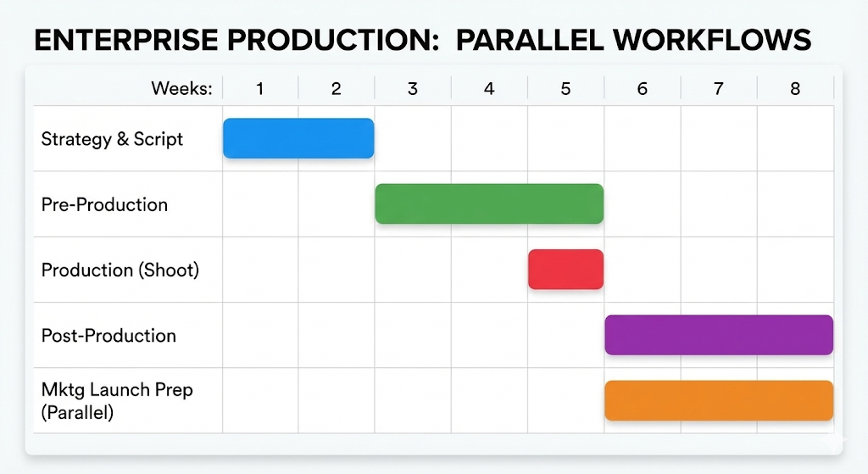Viewport: 868px width, 474px height.
Task: Click the Weeks: header label
Action: pyautogui.click(x=181, y=88)
